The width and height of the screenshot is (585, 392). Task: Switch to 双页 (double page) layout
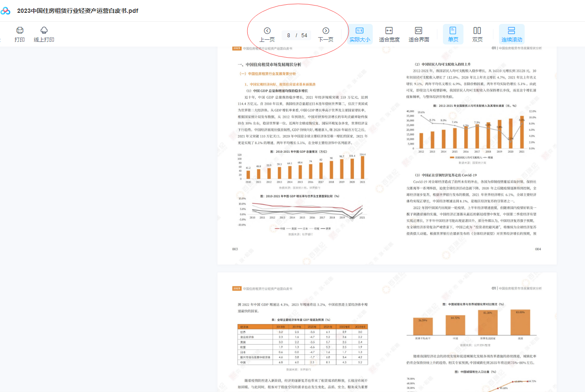477,34
